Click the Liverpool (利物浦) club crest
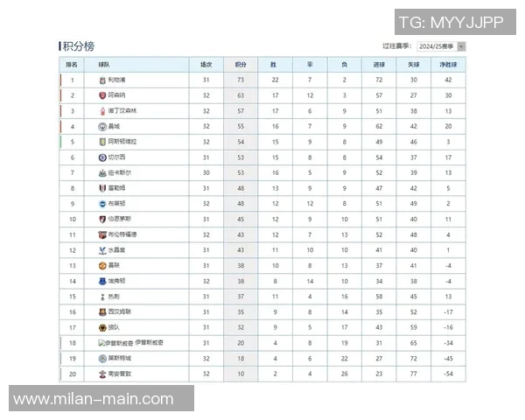This screenshot has width=525, height=420. 101,80
